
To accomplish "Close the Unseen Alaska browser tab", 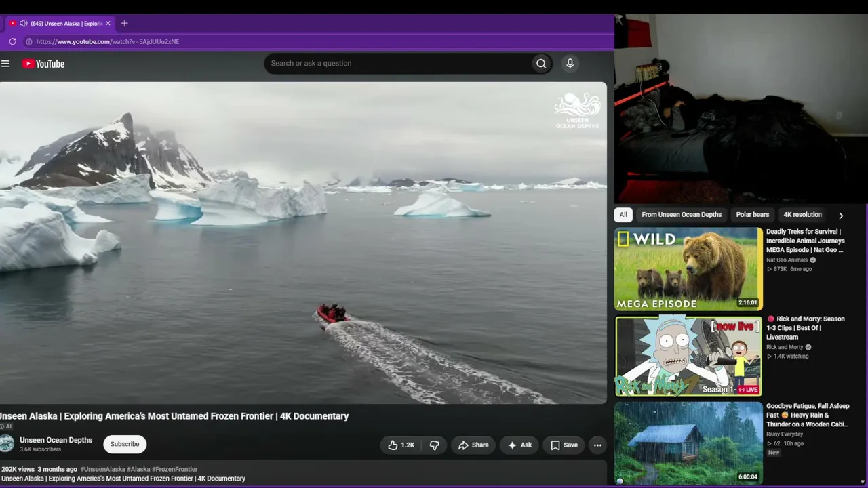I will coord(108,23).
